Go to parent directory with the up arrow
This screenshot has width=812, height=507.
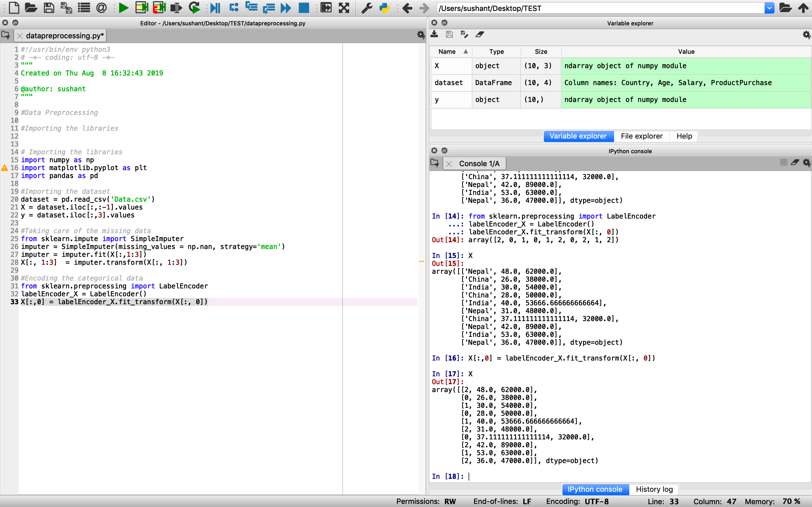803,8
